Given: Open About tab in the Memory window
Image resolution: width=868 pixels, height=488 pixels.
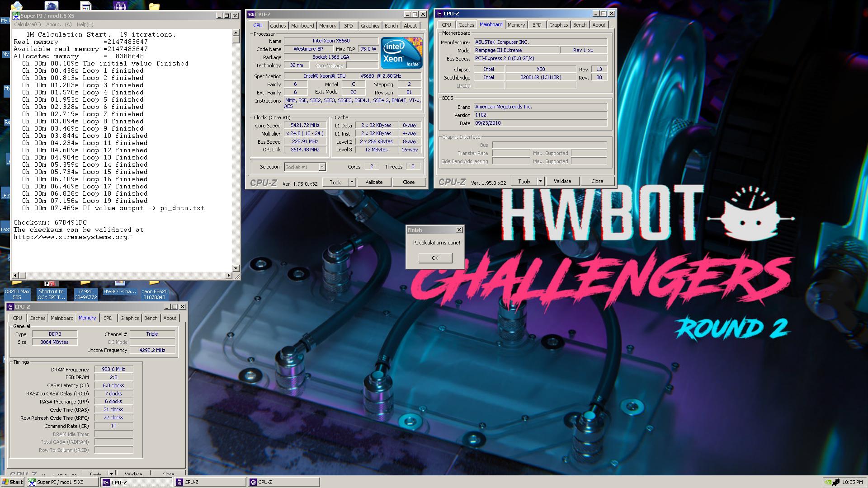Looking at the screenshot, I should coord(170,318).
